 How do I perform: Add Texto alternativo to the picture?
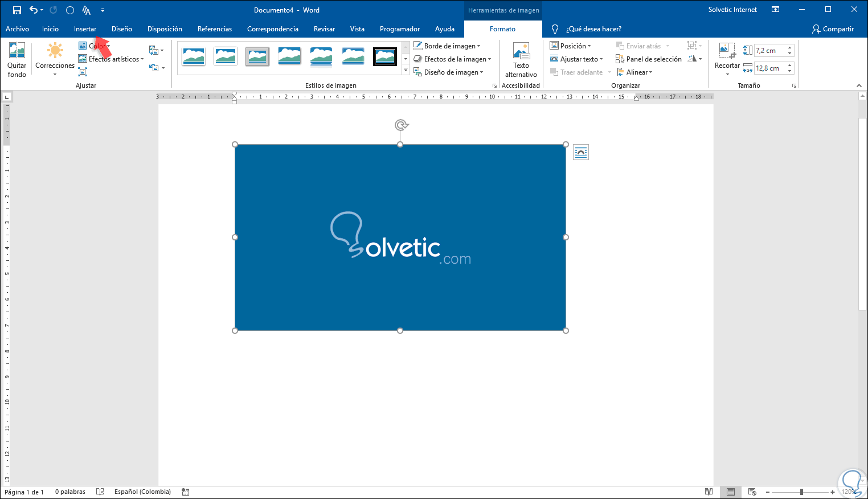[521, 60]
